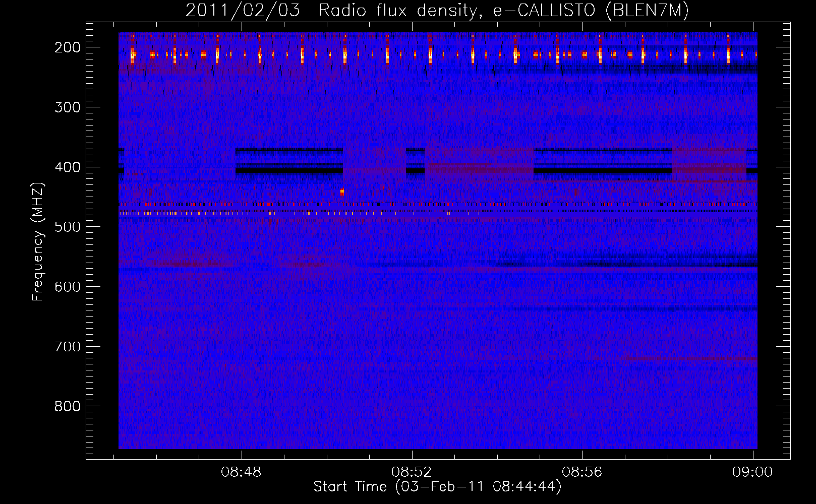816x504 pixels.
Task: Click the 500 frequency tick label
Action: click(68, 227)
